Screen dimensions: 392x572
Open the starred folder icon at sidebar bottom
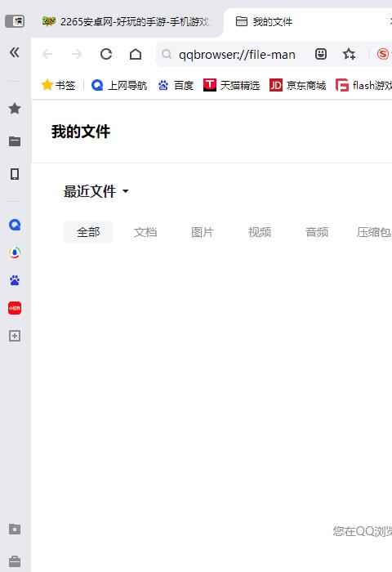(x=15, y=529)
